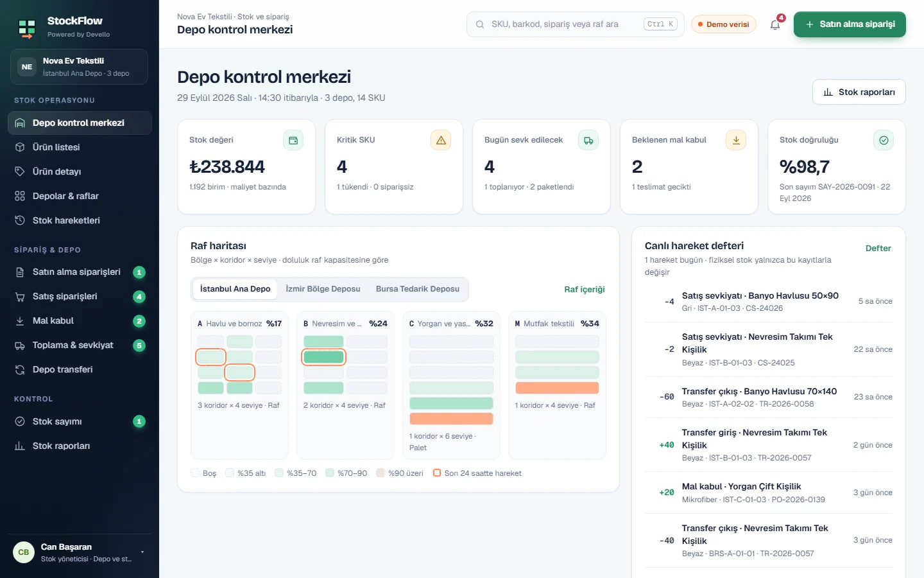Open Satın alma siparişleri document icon
The image size is (924, 578).
pyautogui.click(x=20, y=272)
